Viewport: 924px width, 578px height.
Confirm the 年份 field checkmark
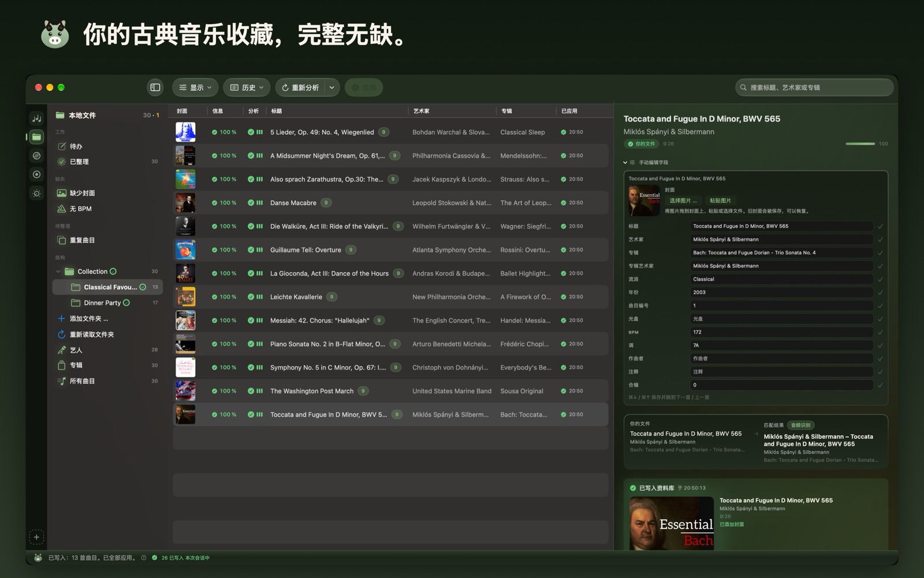click(x=880, y=292)
